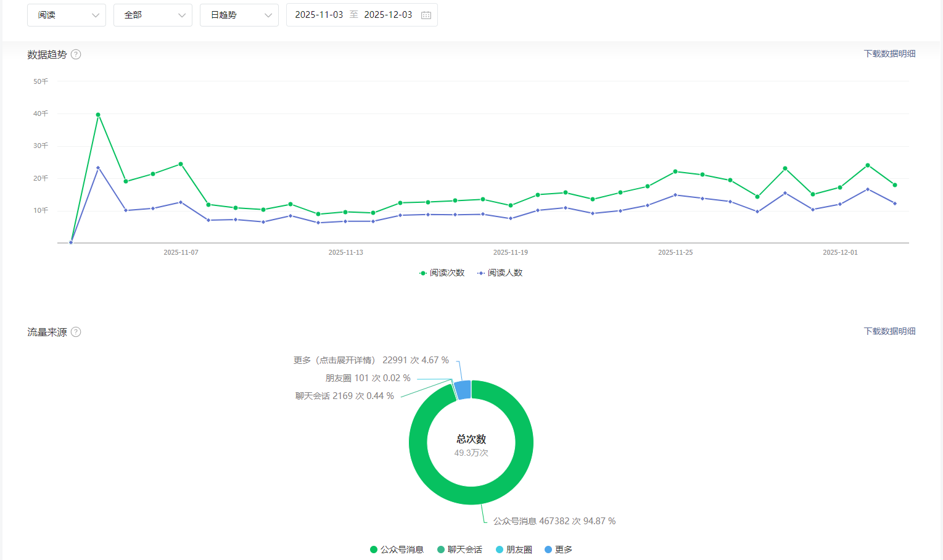
Task: Open calendar icon in date range picker
Action: click(426, 15)
